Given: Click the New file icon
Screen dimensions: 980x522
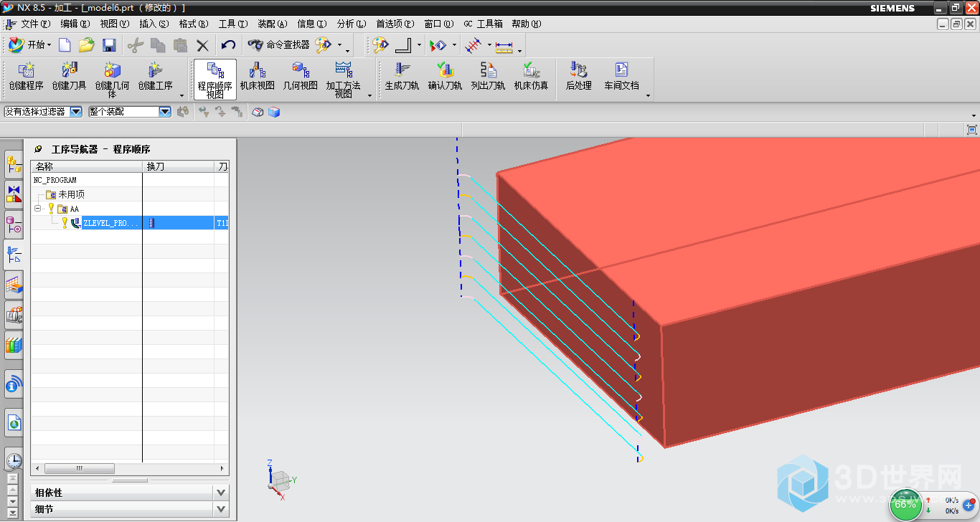Looking at the screenshot, I should click(65, 45).
